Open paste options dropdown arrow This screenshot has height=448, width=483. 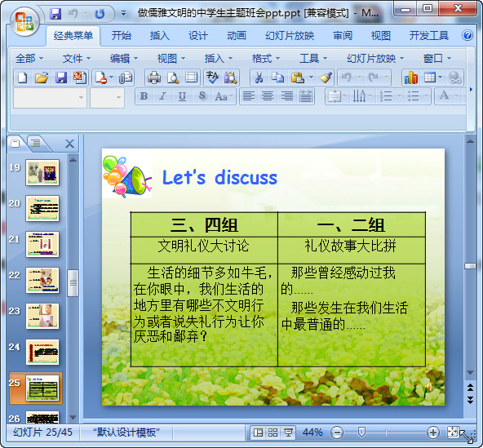pyautogui.click(x=311, y=78)
